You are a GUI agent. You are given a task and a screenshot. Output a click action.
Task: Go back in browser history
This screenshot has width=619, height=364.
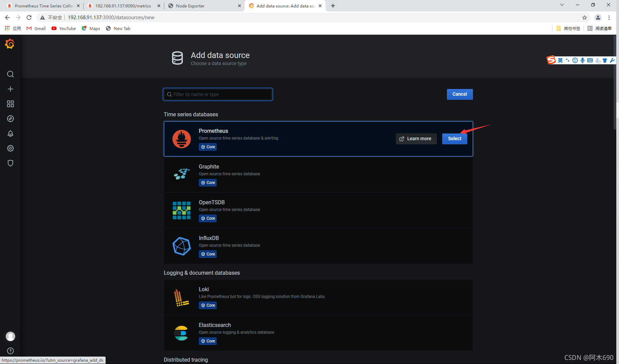pyautogui.click(x=7, y=18)
